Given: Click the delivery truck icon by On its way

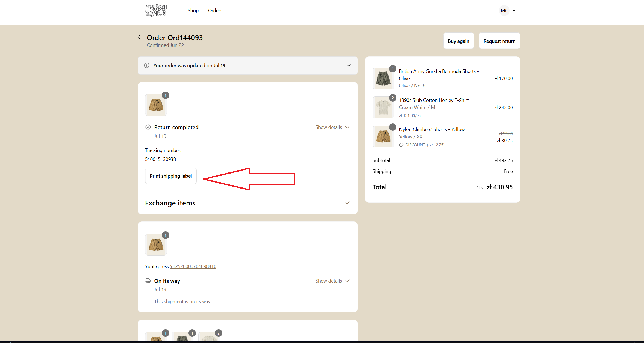Looking at the screenshot, I should (x=148, y=281).
